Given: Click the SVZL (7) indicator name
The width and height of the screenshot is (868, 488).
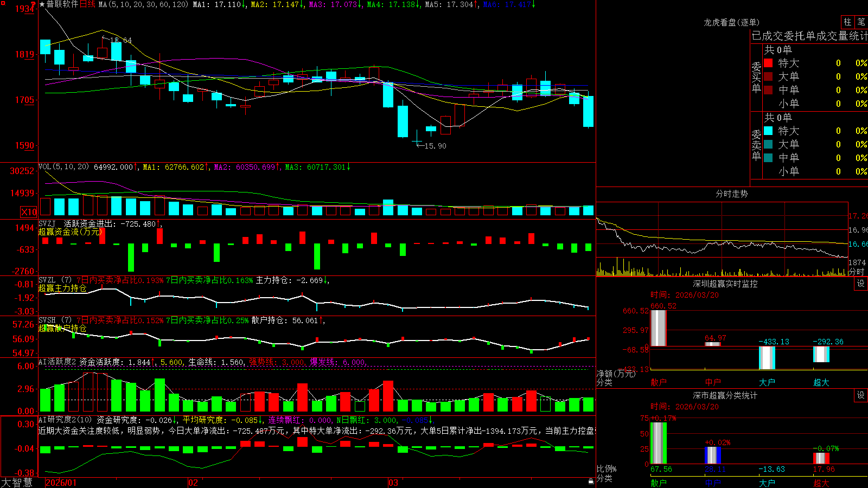Looking at the screenshot, I should (x=55, y=280).
